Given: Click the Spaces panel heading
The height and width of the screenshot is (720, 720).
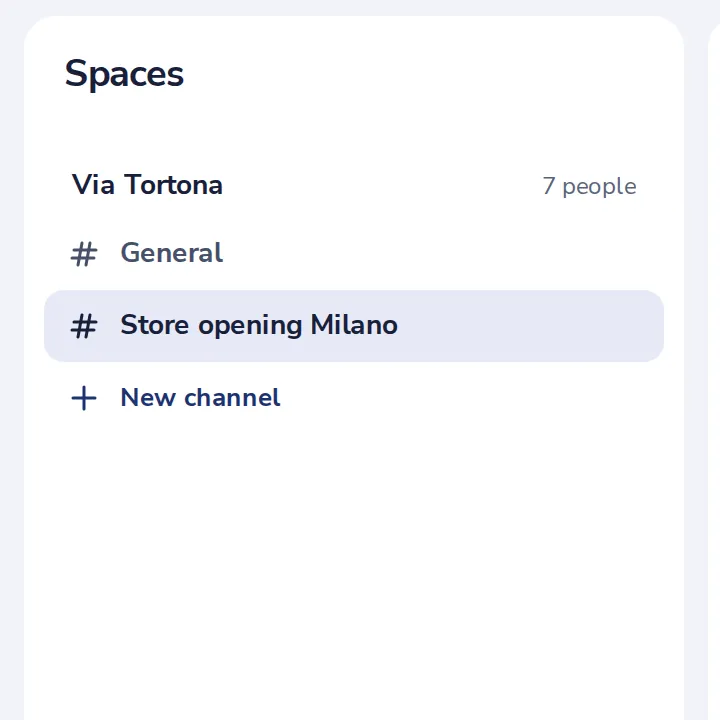Looking at the screenshot, I should (x=124, y=74).
